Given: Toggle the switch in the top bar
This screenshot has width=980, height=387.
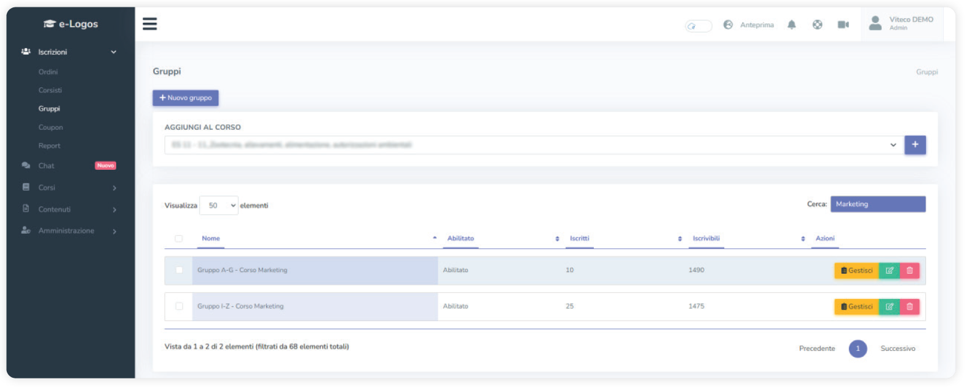Looking at the screenshot, I should (698, 26).
